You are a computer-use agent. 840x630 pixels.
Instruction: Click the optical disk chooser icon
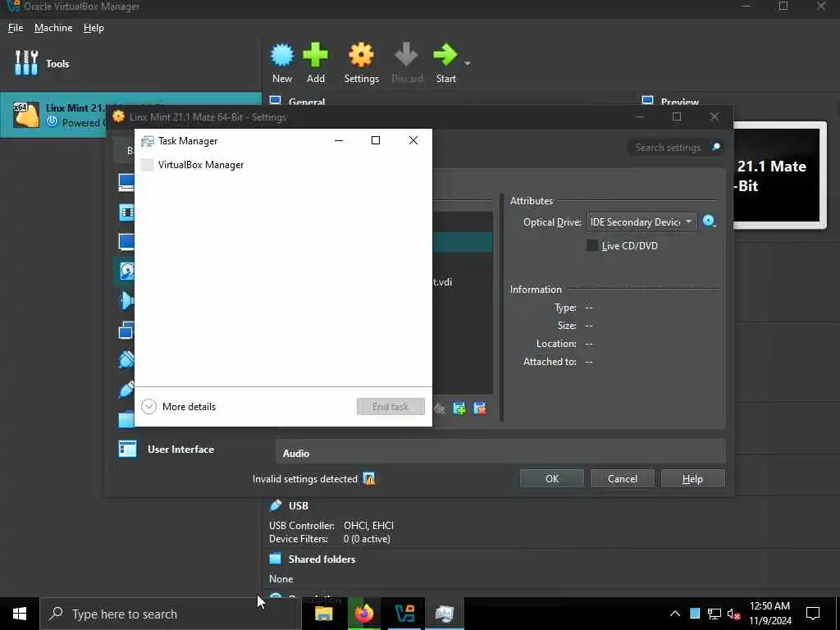[710, 221]
